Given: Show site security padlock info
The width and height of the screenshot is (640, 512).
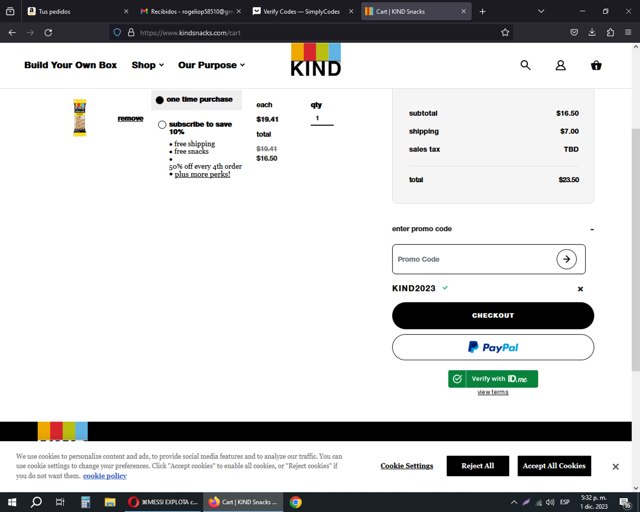Looking at the screenshot, I should tap(131, 33).
